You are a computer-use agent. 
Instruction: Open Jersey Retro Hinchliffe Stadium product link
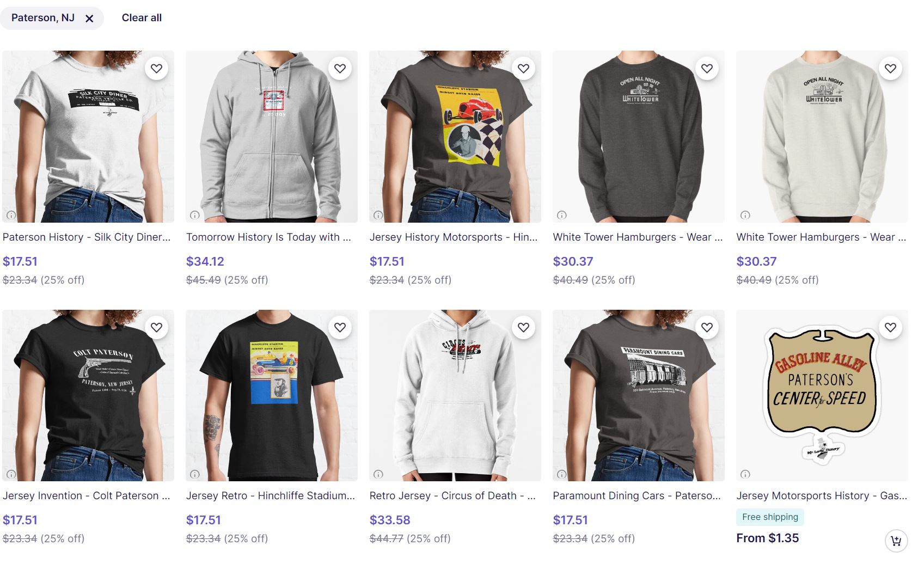271,495
